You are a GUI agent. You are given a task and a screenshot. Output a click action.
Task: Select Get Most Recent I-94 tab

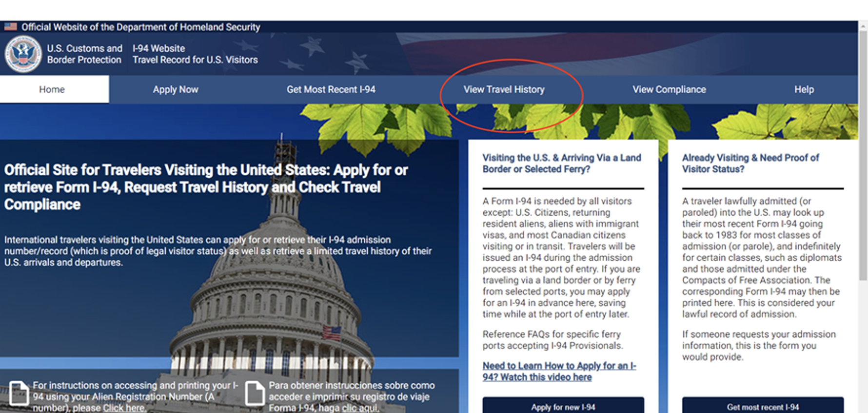pos(331,89)
